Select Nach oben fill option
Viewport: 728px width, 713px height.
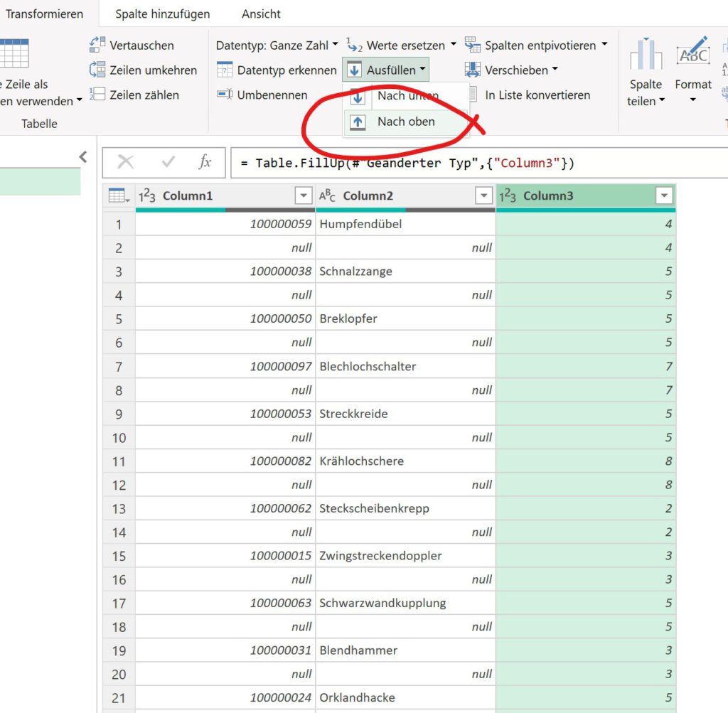point(406,122)
